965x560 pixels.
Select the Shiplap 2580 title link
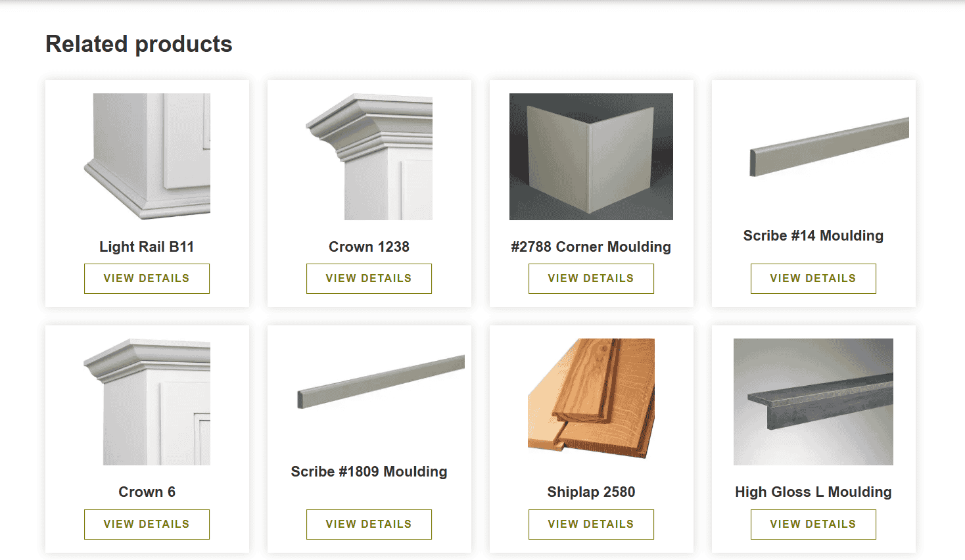coord(591,492)
